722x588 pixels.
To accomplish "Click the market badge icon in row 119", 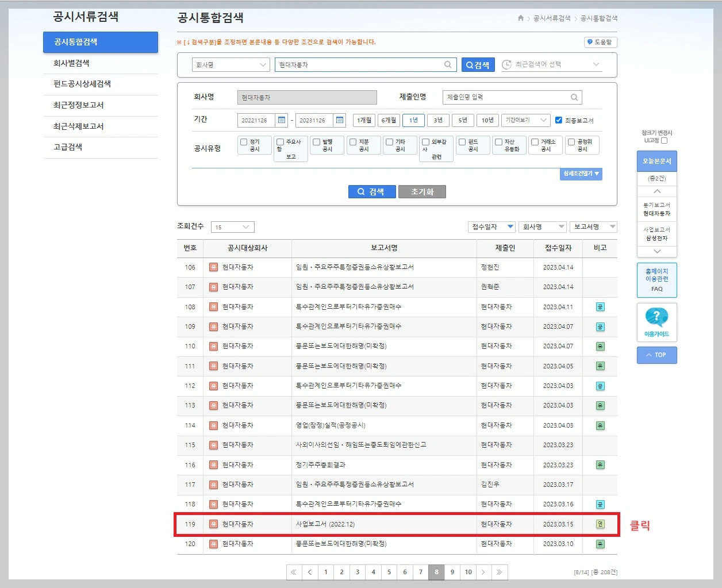I will pyautogui.click(x=213, y=524).
